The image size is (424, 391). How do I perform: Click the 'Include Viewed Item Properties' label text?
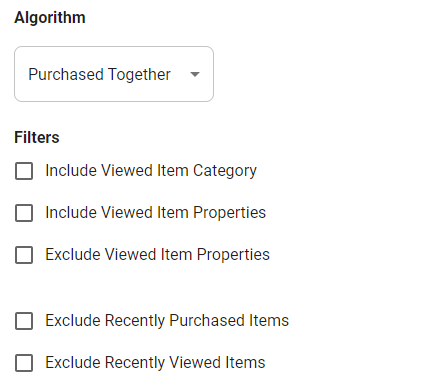(156, 213)
